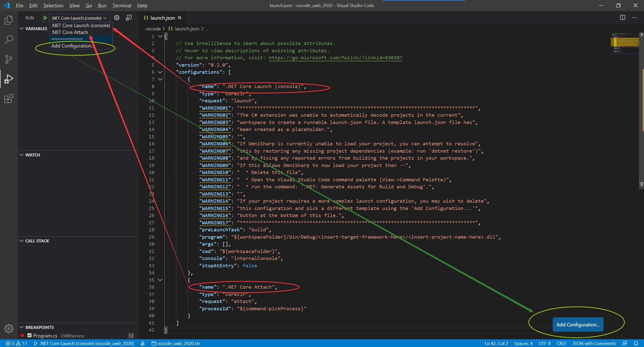Uncheck the Program.cs breakpoint checkbox
This screenshot has width=644, height=347.
tap(29, 335)
